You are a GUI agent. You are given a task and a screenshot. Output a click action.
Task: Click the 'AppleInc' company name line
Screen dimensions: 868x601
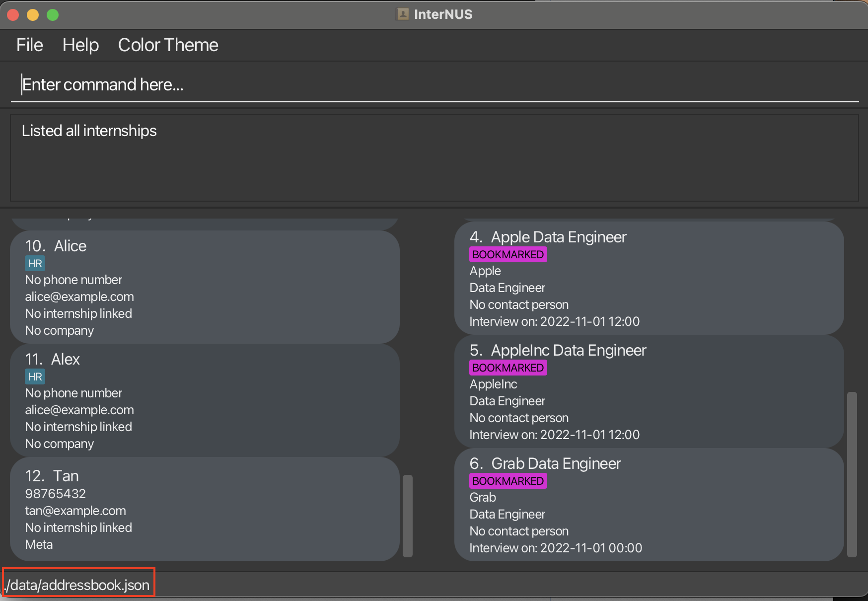pyautogui.click(x=493, y=384)
